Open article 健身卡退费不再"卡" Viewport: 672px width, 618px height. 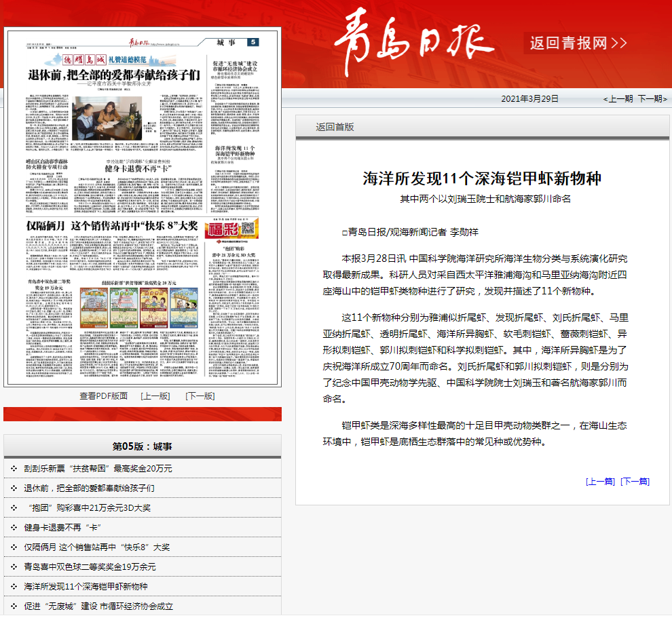coord(62,528)
